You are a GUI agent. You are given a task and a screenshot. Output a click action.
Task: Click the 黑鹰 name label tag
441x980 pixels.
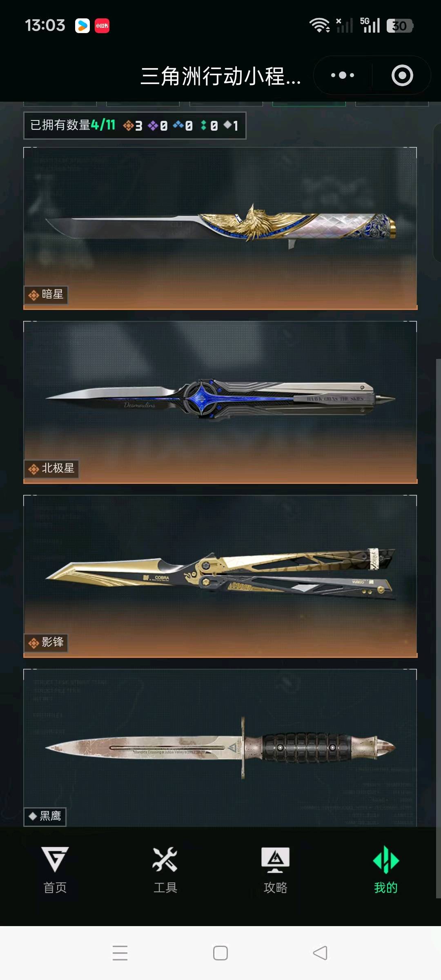point(45,817)
